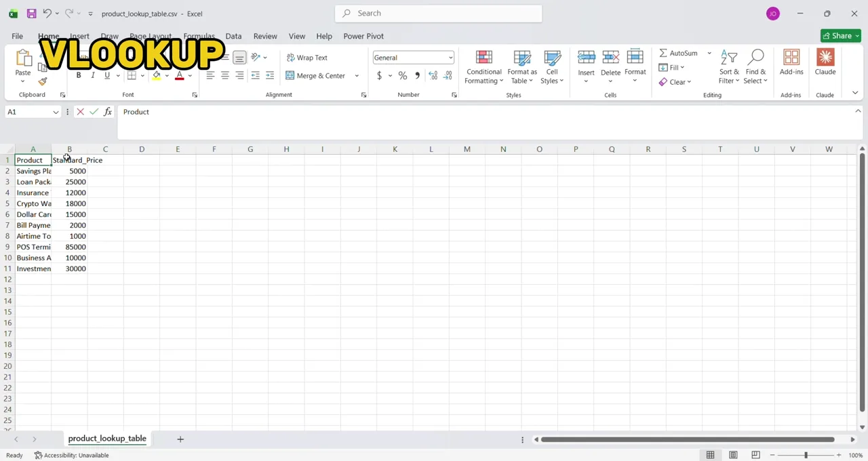Expand Find & Select menu
Image resolution: width=868 pixels, height=461 pixels.
[x=755, y=67]
